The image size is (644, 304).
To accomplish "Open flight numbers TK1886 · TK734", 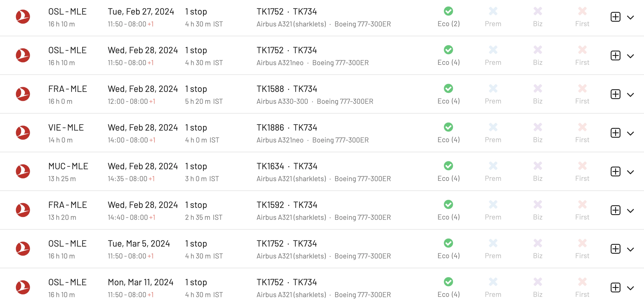I will coord(287,128).
